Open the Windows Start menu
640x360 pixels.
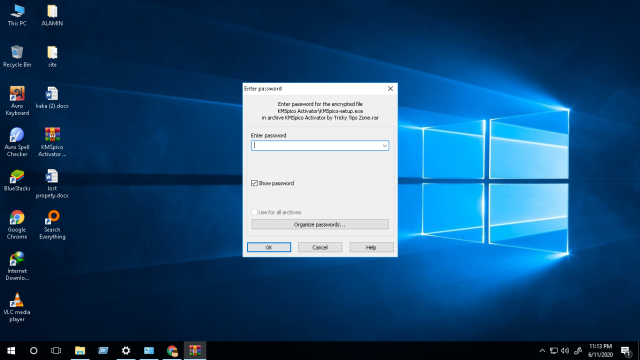11,351
